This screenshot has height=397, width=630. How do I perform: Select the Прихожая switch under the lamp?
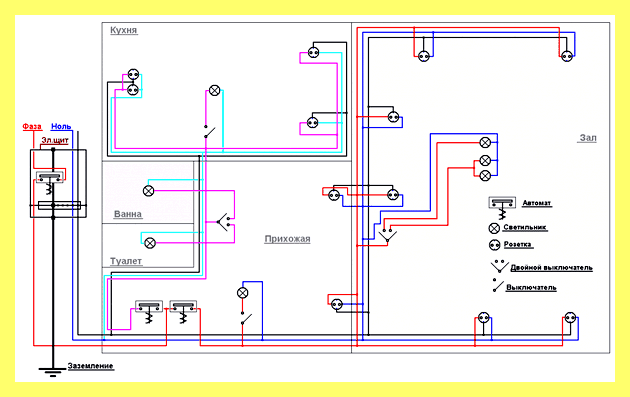click(x=246, y=319)
